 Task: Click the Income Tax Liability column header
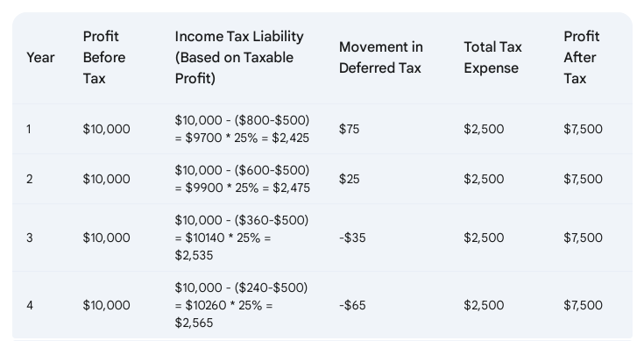point(239,58)
